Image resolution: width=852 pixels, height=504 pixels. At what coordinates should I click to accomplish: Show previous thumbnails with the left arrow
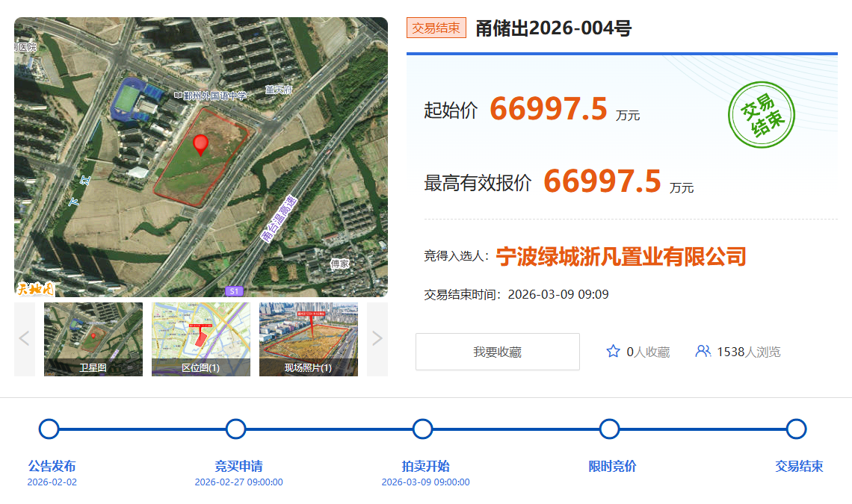[25, 339]
